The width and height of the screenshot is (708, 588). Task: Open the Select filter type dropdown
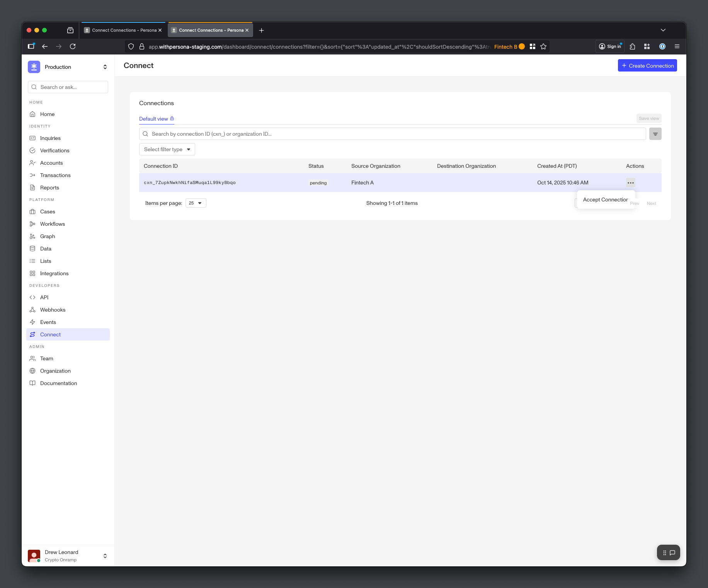click(167, 150)
